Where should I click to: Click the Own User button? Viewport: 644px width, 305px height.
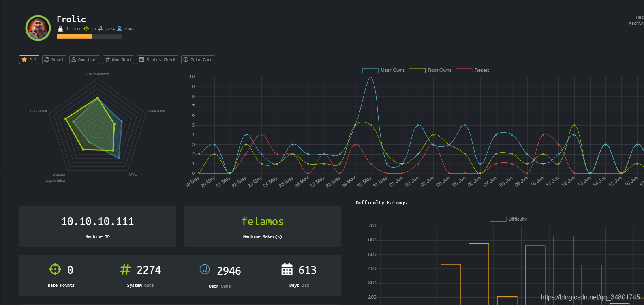click(85, 60)
